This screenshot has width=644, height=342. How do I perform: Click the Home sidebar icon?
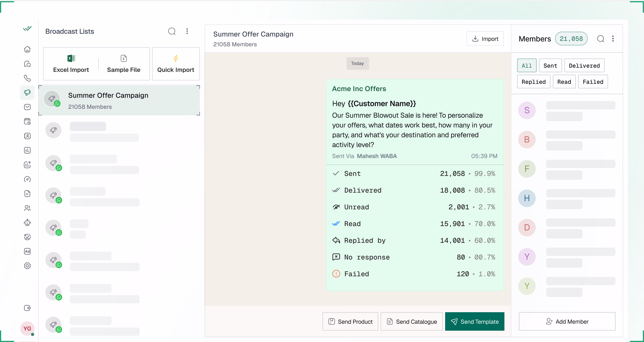[27, 49]
